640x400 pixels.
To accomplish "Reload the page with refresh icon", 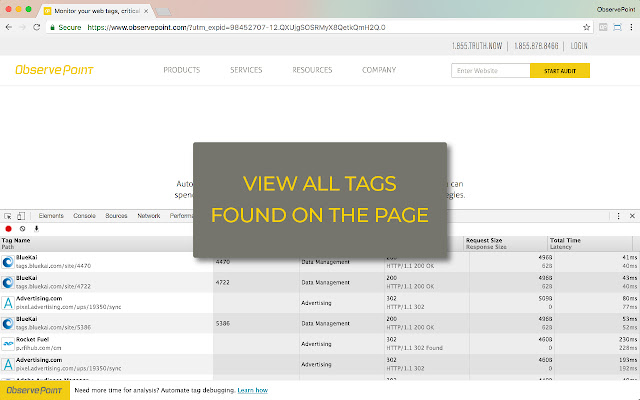I will point(37,27).
